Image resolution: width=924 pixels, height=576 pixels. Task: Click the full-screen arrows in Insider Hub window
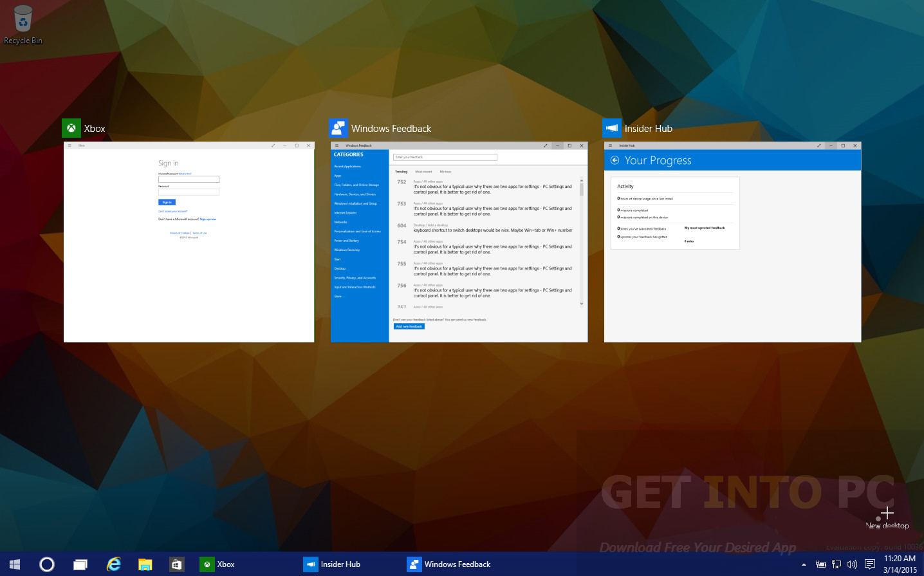(x=819, y=145)
